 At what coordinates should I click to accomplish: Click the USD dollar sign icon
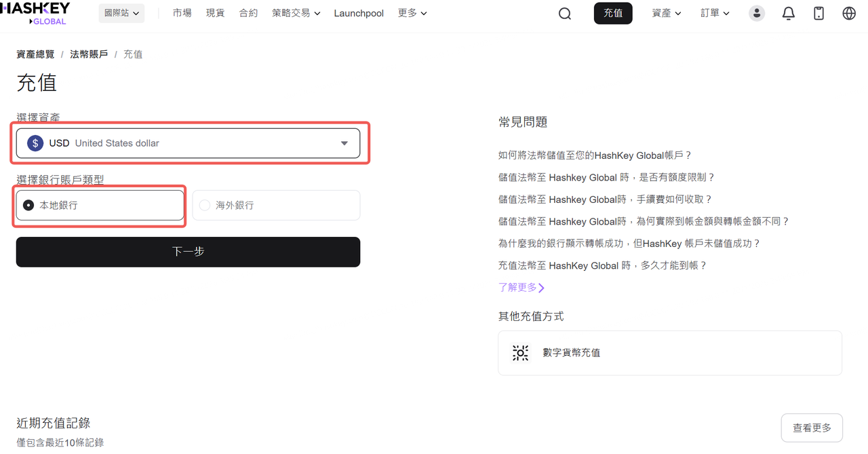point(35,143)
